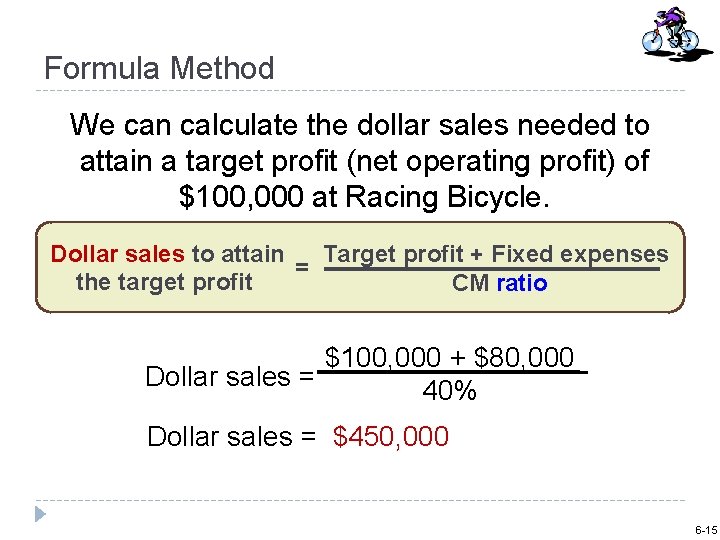Image resolution: width=720 pixels, height=540 pixels.
Task: Select the line $100,000 at Racing Bicycle
Action: pos(364,197)
